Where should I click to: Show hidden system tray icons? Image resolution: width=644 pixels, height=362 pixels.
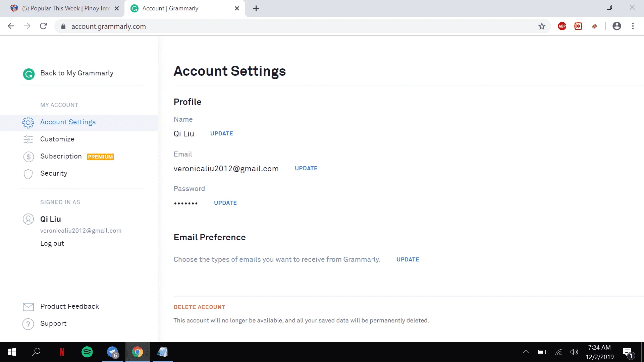click(526, 352)
